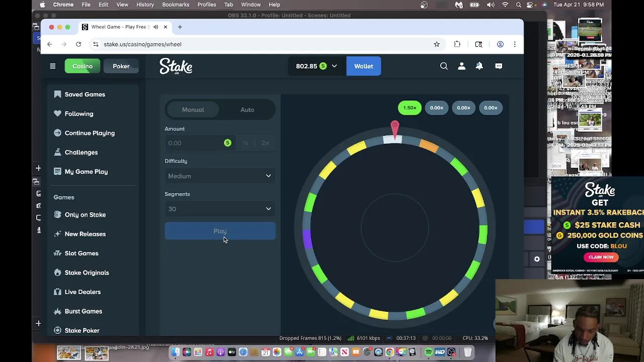Open Trash in the Dock
644x362 pixels.
pos(467,352)
